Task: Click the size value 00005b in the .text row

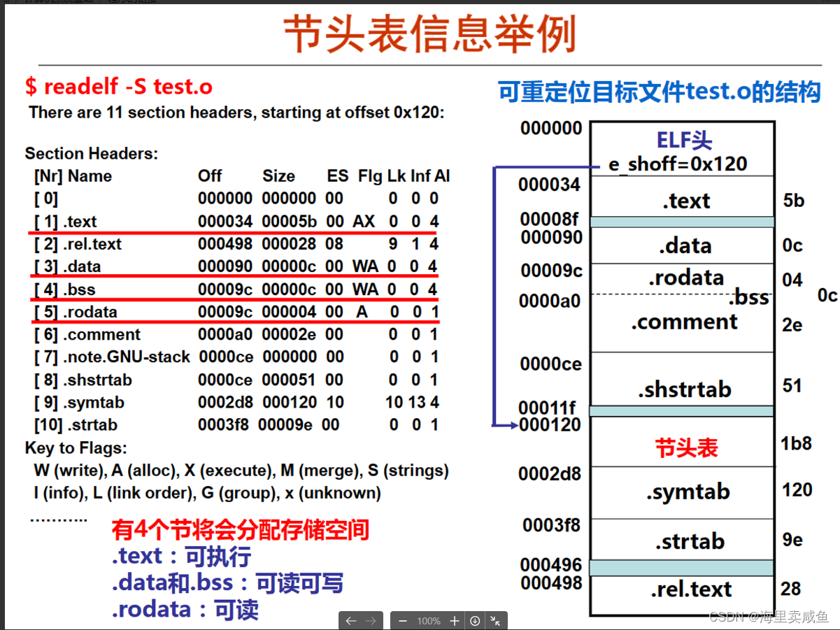Action: [x=290, y=222]
